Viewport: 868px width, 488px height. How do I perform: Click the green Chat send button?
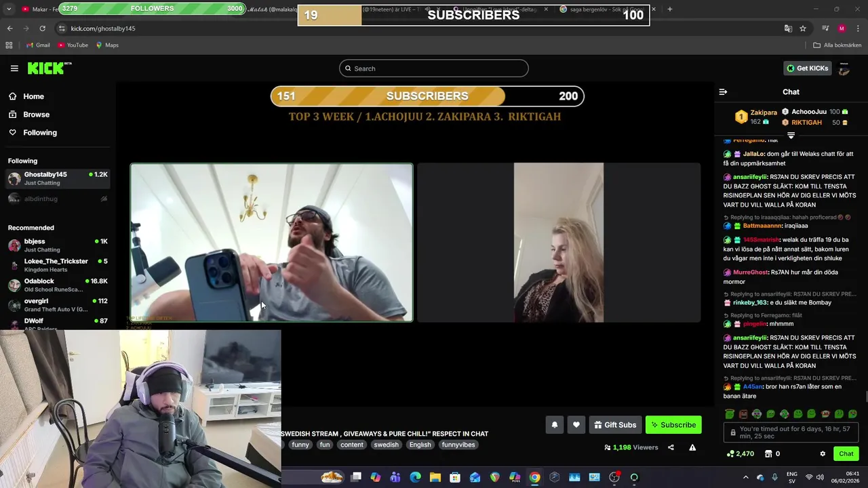click(846, 454)
